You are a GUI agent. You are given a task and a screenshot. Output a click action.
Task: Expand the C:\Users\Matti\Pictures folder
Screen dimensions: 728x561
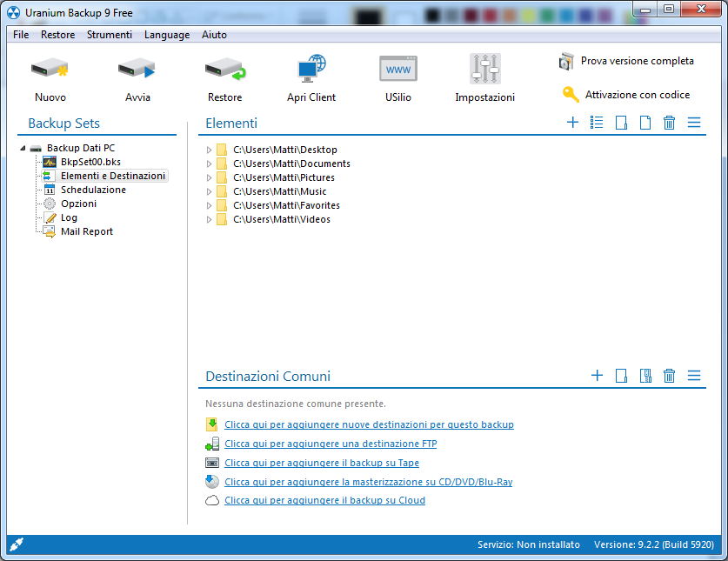point(209,177)
